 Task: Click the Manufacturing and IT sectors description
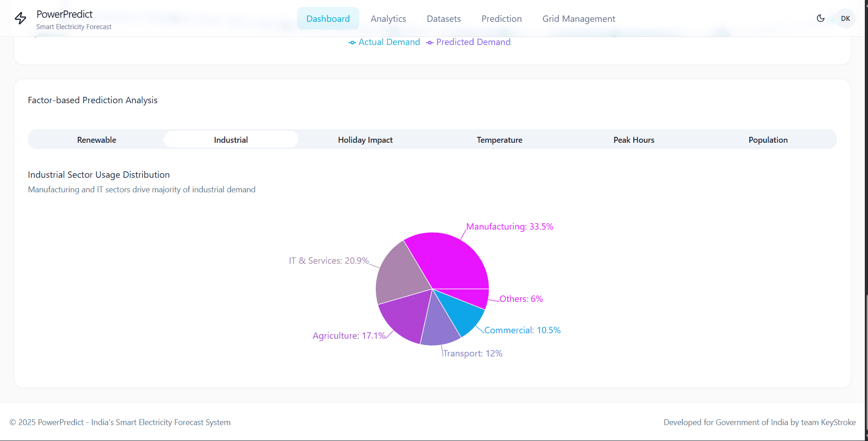tap(141, 190)
